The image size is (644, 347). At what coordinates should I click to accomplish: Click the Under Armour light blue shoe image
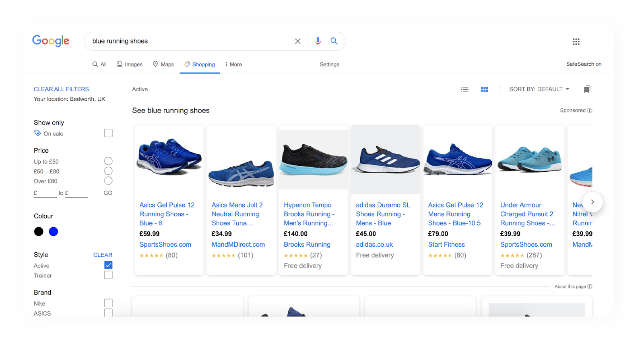tap(530, 160)
